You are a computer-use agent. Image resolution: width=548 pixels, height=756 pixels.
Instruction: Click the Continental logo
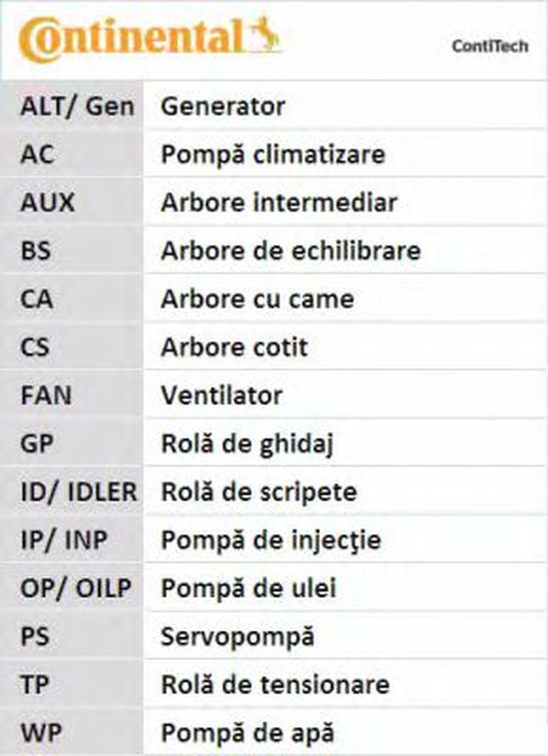point(132,38)
